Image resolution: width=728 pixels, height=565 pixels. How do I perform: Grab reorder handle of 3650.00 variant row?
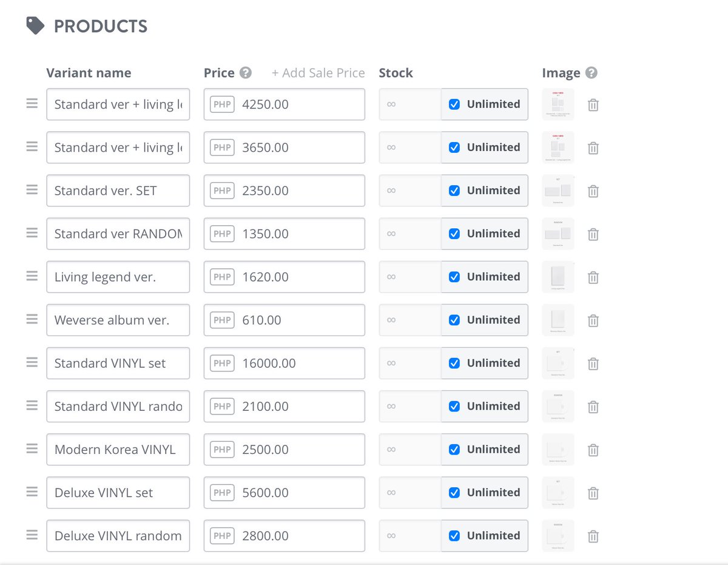32,147
